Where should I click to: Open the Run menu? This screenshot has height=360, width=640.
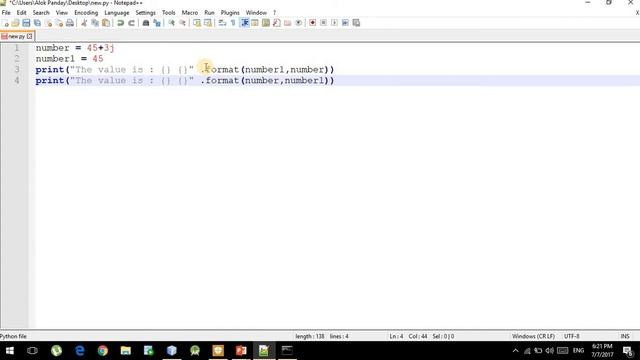(x=209, y=13)
